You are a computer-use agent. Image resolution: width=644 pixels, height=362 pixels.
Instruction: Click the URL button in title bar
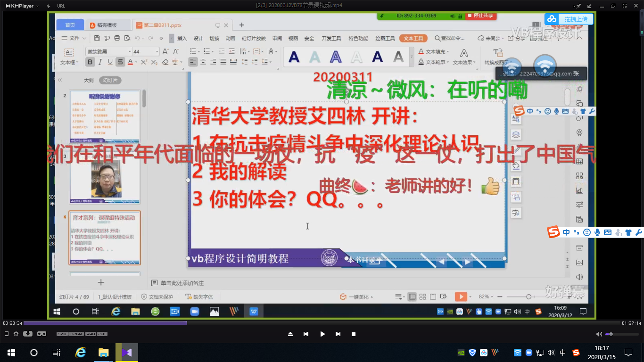pos(61,6)
